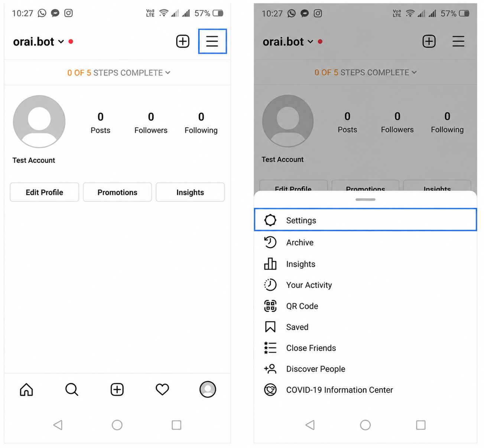The image size is (484, 448).
Task: Tap the Edit Profile button
Action: pos(45,192)
